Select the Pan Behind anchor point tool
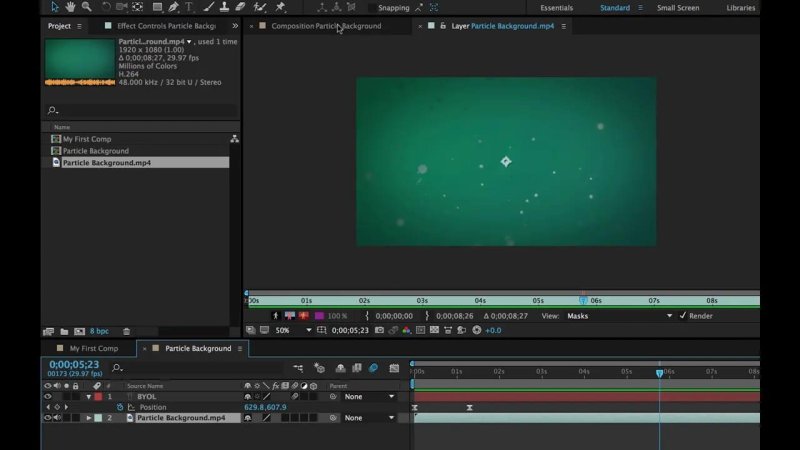 (x=138, y=7)
